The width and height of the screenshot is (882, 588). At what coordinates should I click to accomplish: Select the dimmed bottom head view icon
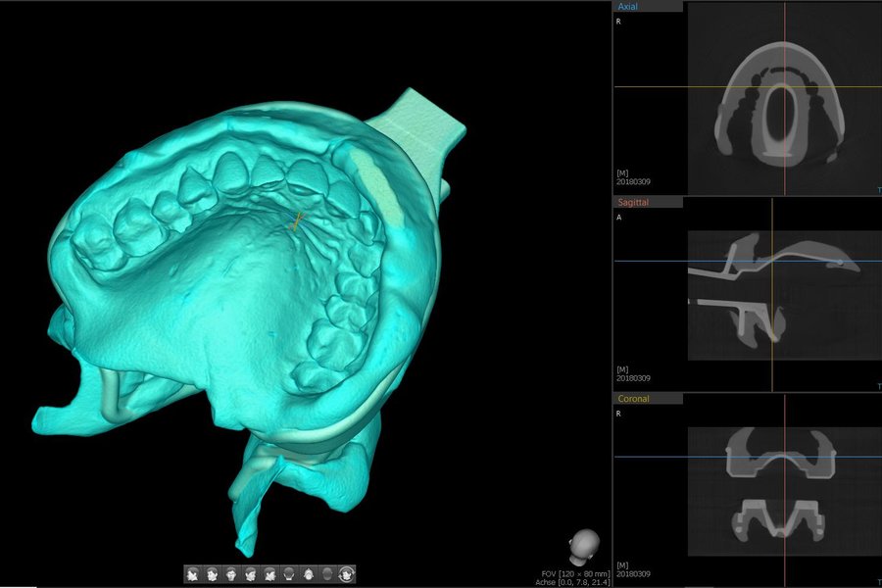327,574
